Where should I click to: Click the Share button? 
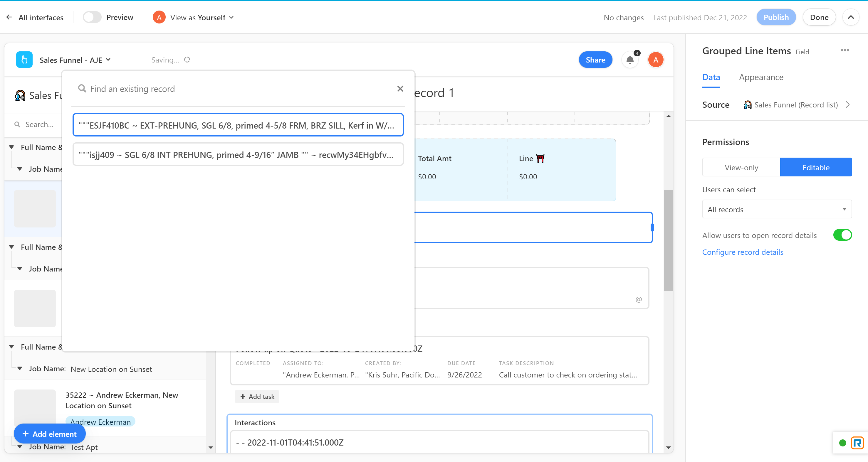point(595,60)
